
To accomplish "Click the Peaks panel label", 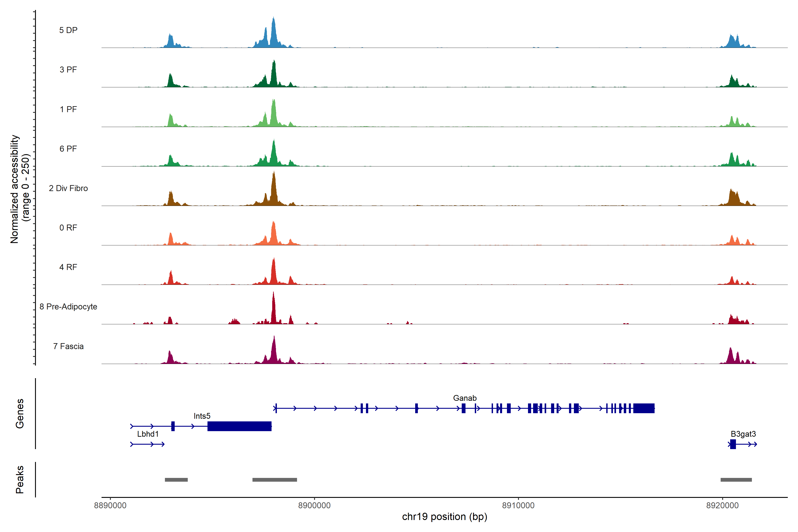I will pyautogui.click(x=20, y=479).
